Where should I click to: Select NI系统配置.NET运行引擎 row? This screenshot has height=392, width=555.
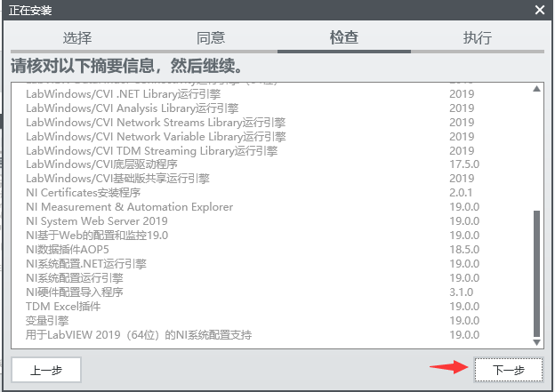[x=253, y=264]
